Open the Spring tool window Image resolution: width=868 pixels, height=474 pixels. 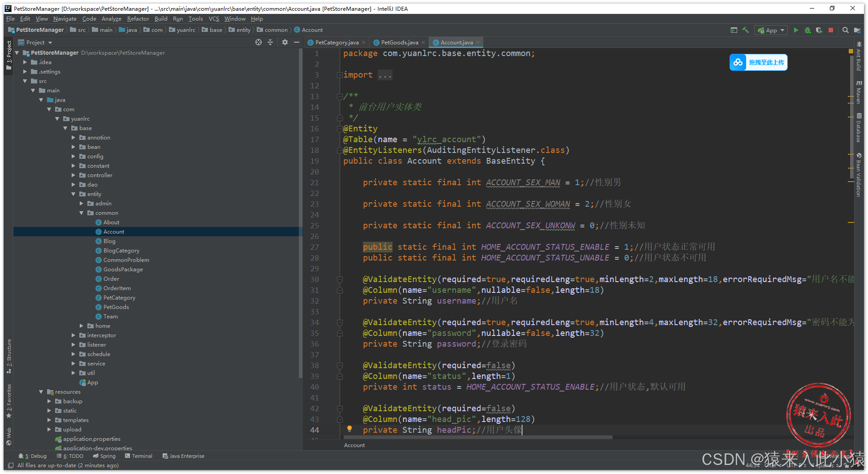pos(104,456)
